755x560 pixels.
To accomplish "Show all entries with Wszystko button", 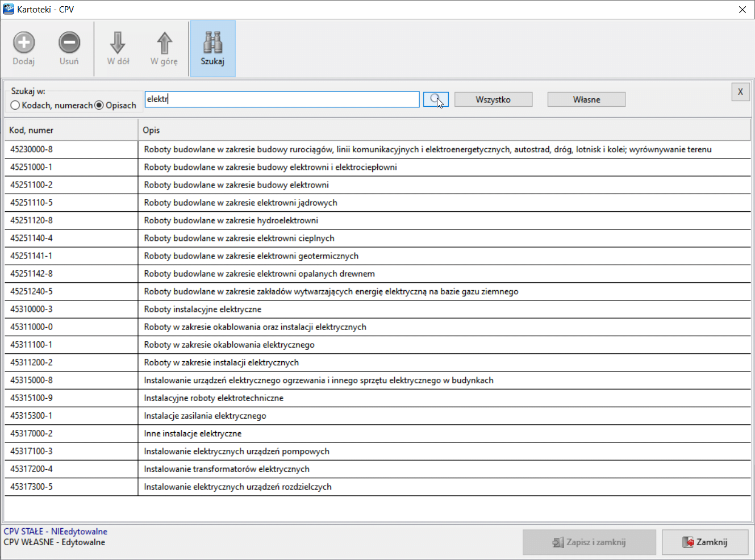I will point(493,99).
